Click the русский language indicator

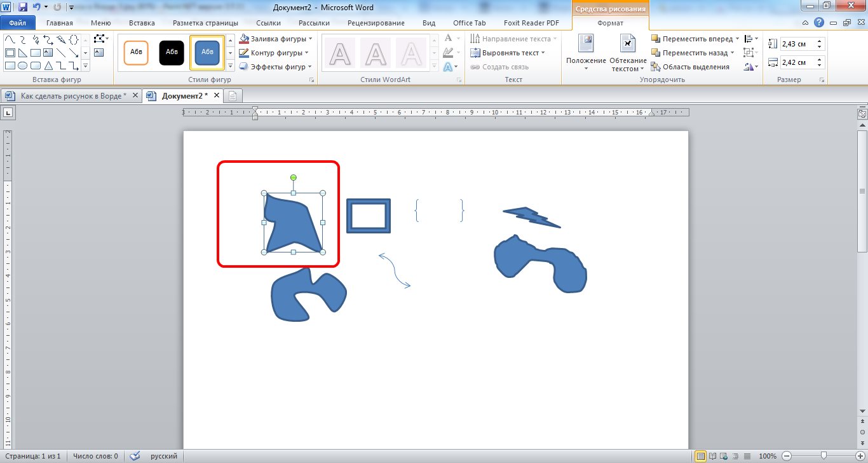pyautogui.click(x=163, y=456)
